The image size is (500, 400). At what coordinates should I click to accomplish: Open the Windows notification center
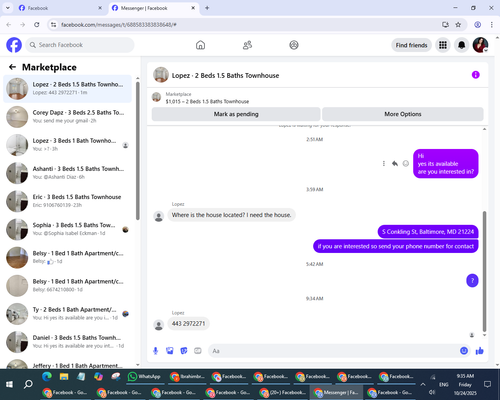[x=487, y=384]
